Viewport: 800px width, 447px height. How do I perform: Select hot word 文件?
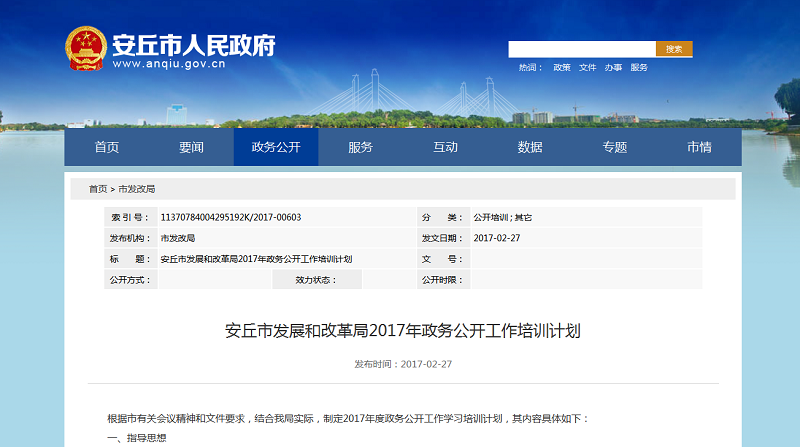587,67
